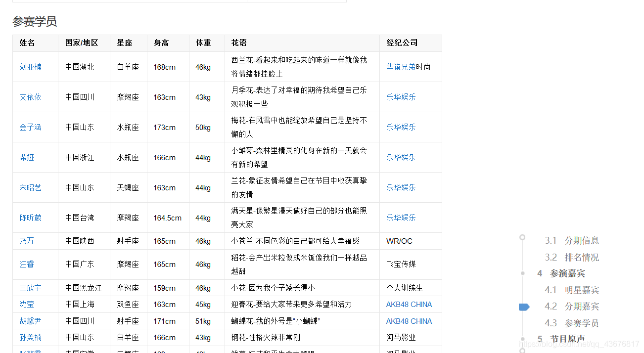Open the AKB48 CHINA link in 沈莹's row

[409, 304]
